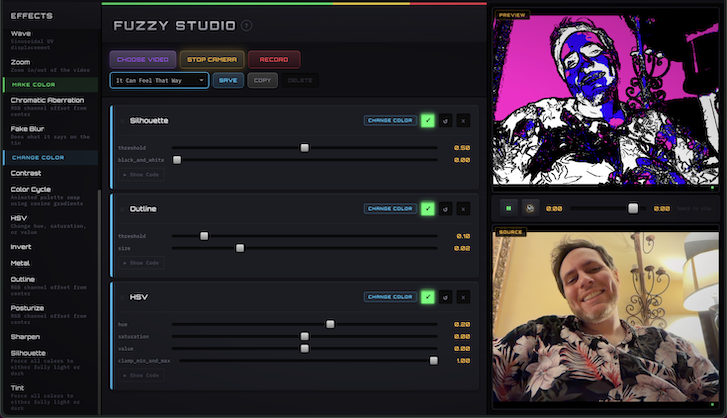
Task: Reset the HSV effect settings
Action: [446, 297]
